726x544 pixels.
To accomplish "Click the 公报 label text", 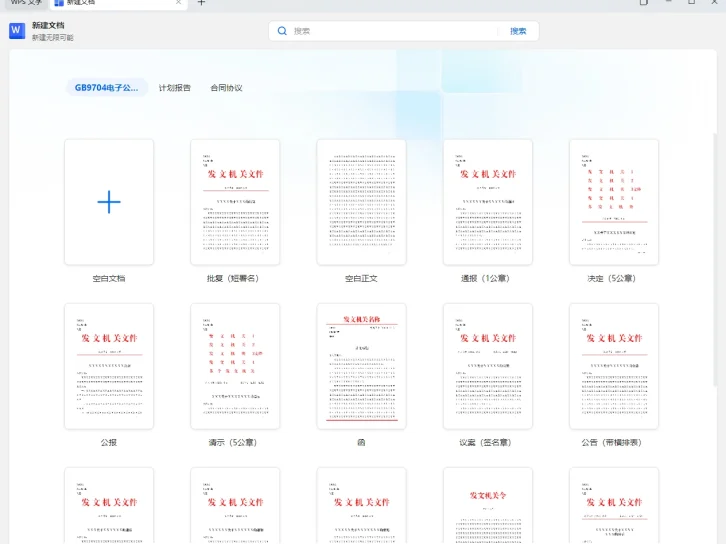I will (109, 442).
